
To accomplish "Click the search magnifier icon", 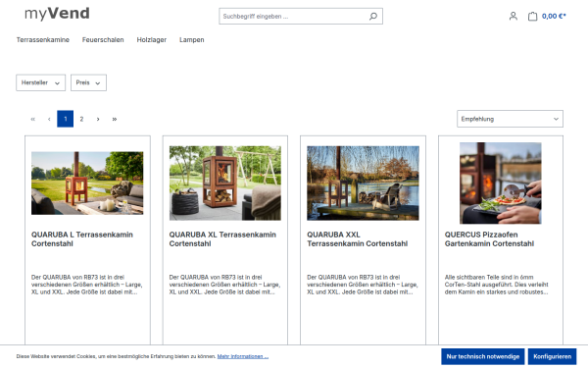I will point(372,16).
